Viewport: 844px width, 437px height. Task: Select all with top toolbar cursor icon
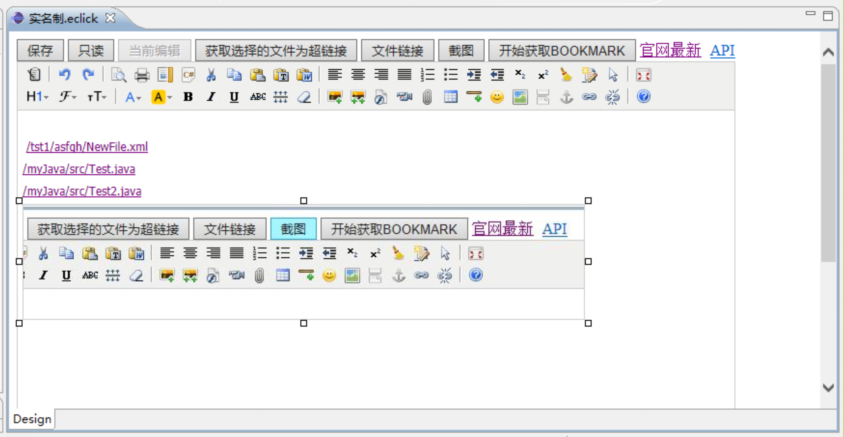click(x=613, y=75)
